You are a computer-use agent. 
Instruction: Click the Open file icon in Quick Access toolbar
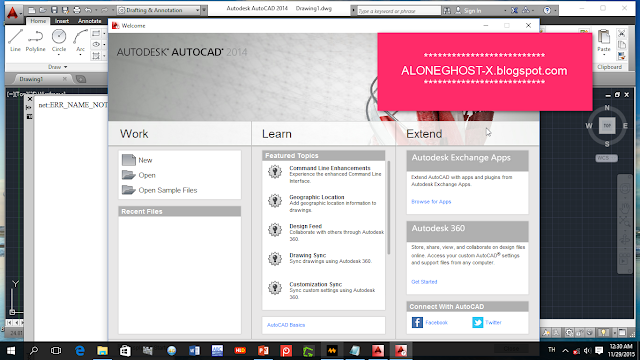[x=42, y=10]
